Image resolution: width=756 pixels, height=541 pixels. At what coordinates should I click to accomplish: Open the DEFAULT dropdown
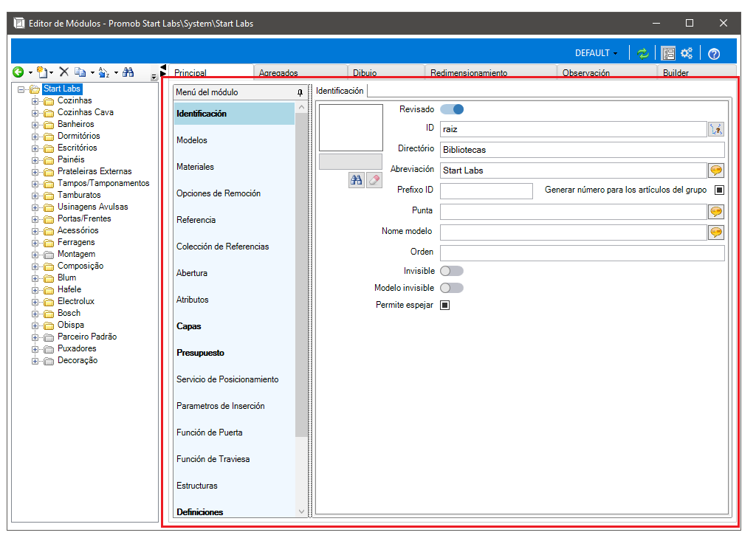click(596, 53)
